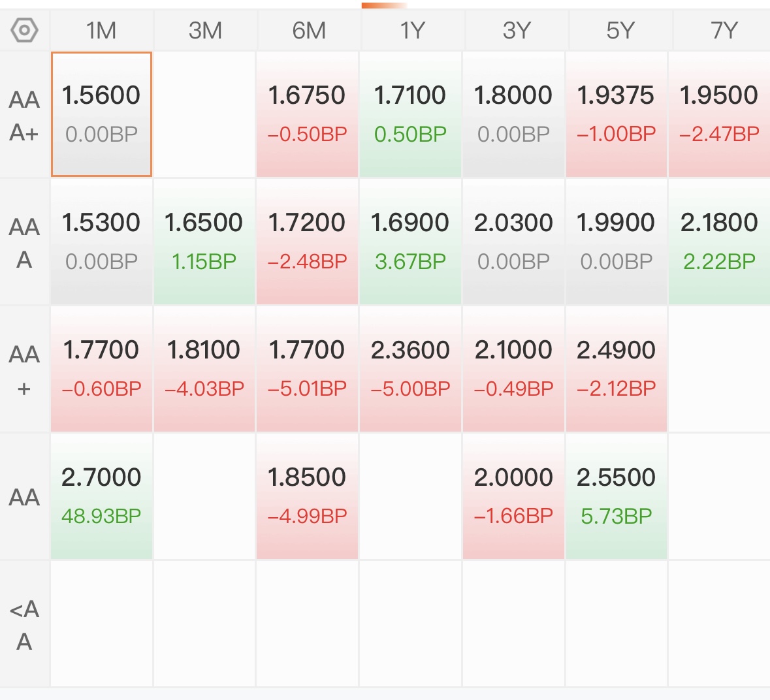
Task: Open the 1.9375 AAA+ 5Y cell
Action: coord(616,114)
